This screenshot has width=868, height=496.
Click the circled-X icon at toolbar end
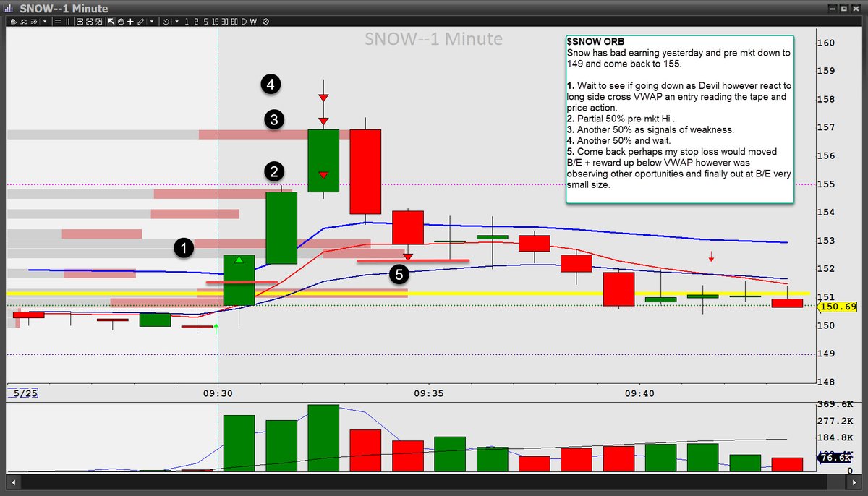tap(266, 22)
